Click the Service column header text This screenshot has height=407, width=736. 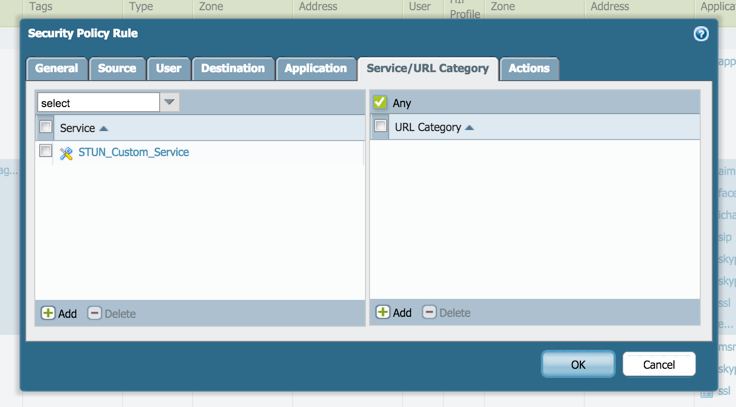click(x=77, y=128)
